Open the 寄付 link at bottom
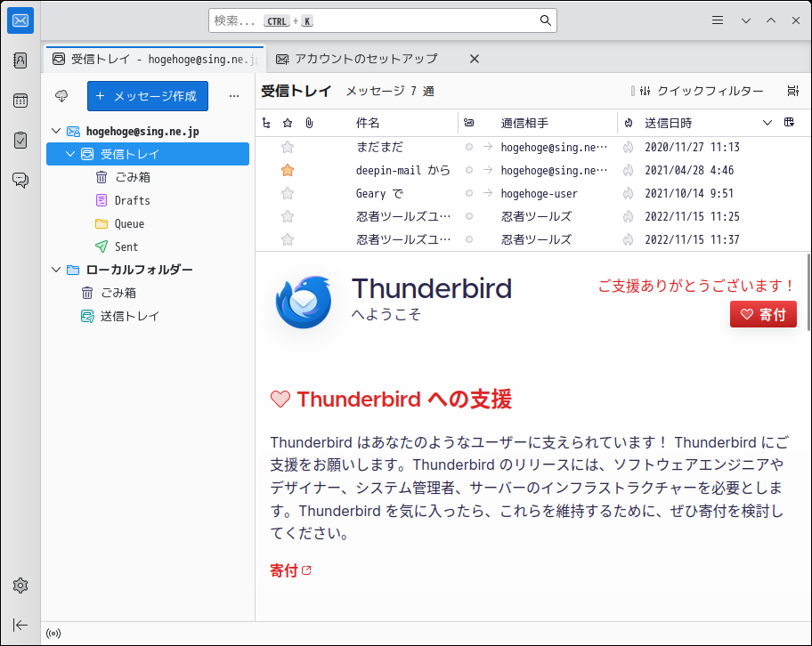 tap(290, 570)
